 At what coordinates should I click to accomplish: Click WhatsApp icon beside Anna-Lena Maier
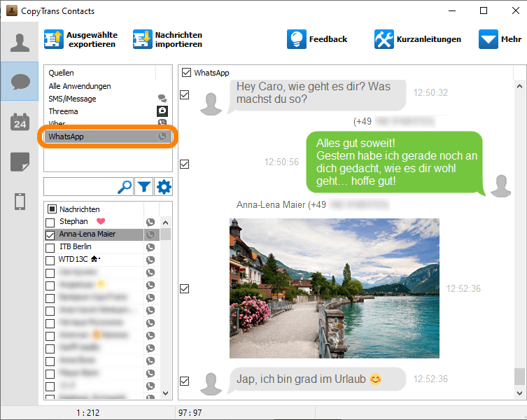pos(150,234)
